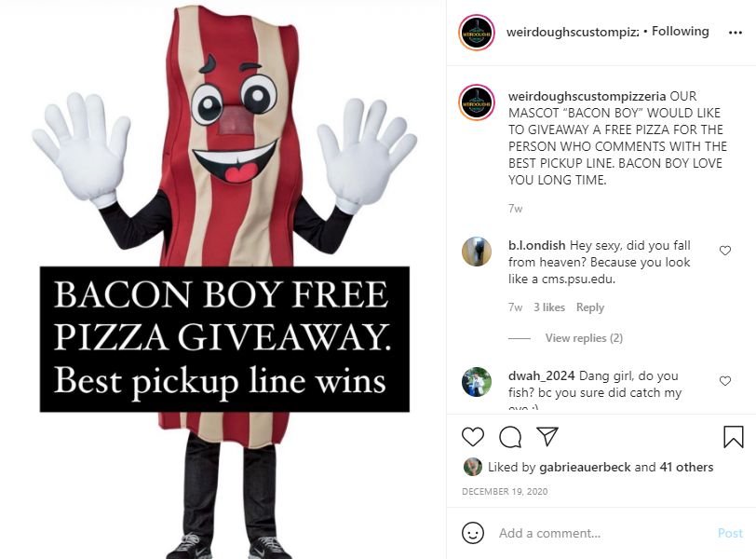Like the post with the heart icon
The height and width of the screenshot is (559, 756).
point(473,437)
